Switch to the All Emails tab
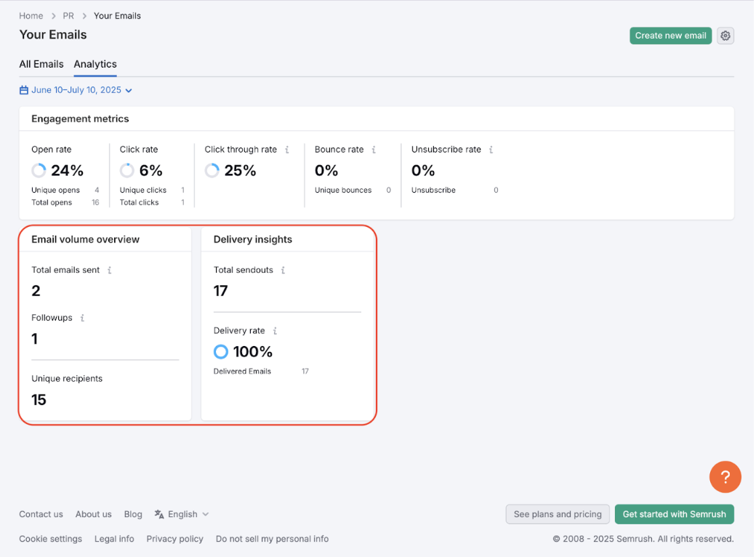 click(x=41, y=64)
